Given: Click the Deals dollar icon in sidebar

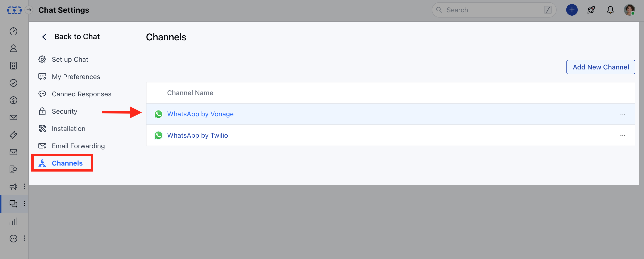Looking at the screenshot, I should 13,100.
